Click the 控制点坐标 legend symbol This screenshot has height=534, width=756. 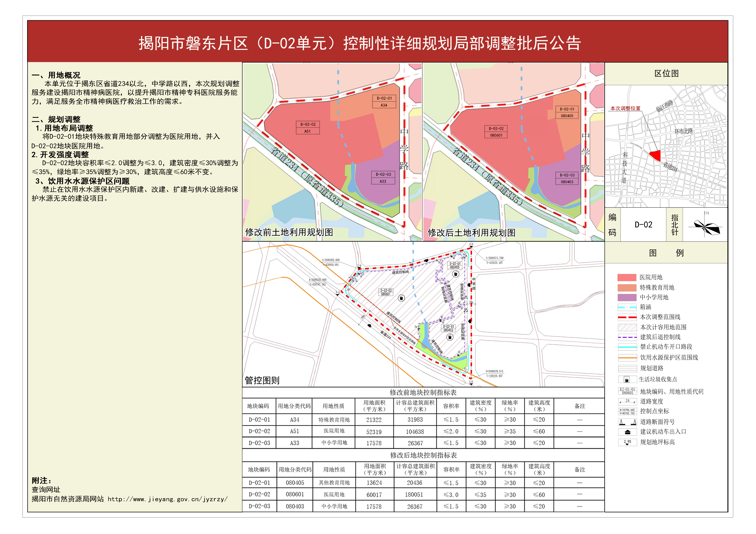(627, 412)
